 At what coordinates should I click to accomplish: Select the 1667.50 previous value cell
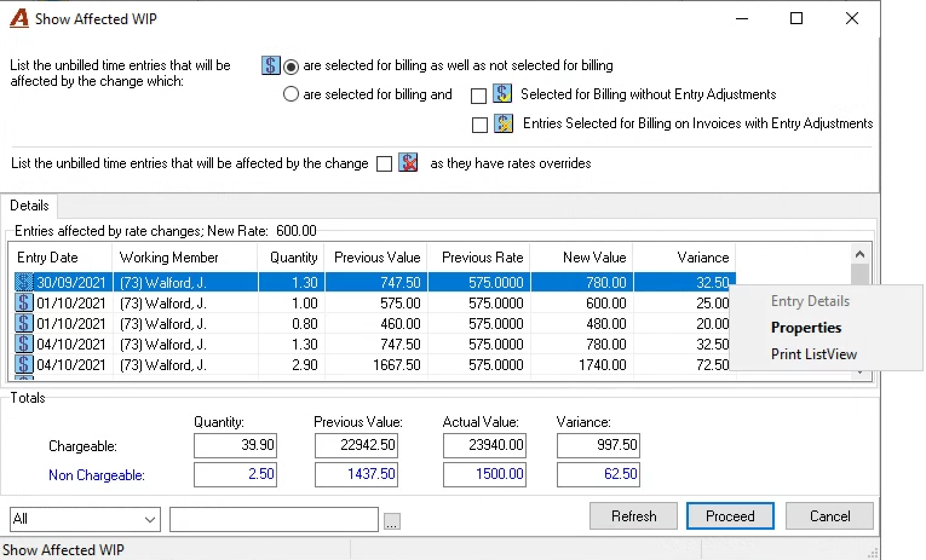(376, 365)
